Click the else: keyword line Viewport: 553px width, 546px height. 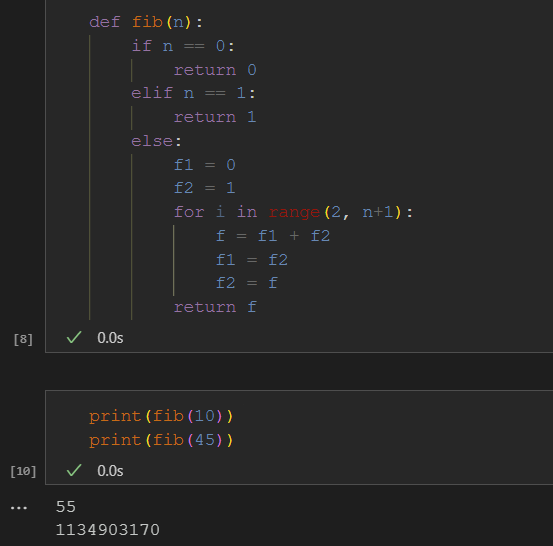156,141
